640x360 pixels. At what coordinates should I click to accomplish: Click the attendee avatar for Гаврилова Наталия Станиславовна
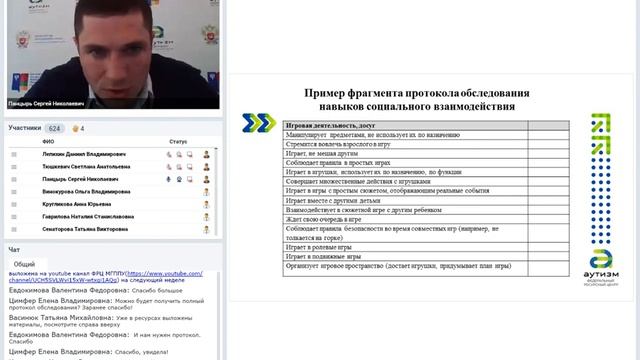(x=207, y=217)
